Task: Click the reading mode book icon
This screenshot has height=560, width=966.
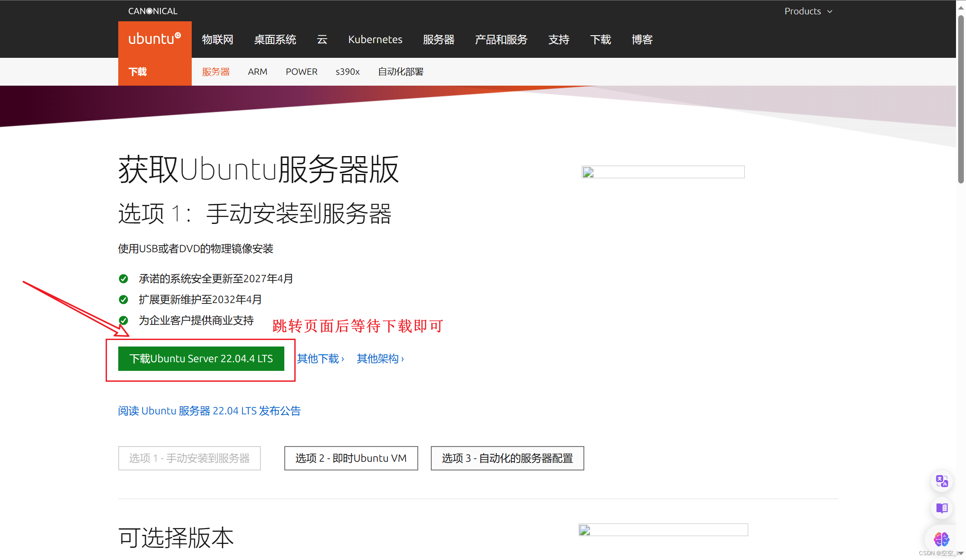Action: (x=942, y=508)
